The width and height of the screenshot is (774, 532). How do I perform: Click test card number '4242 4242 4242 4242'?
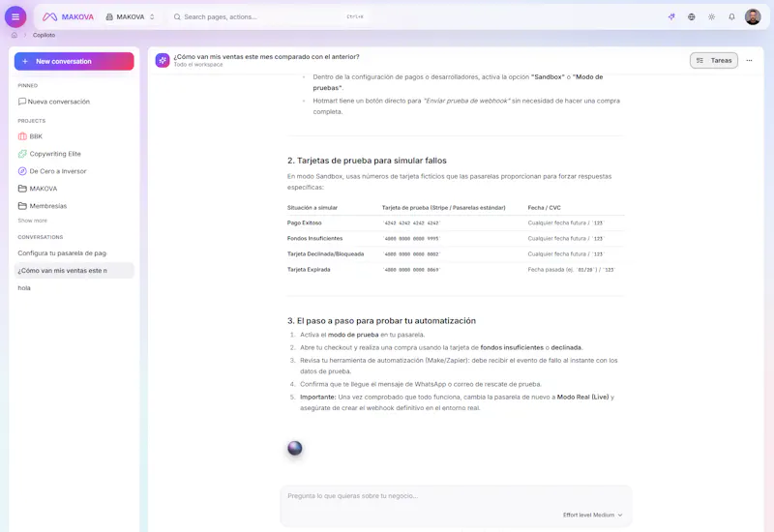[412, 223]
